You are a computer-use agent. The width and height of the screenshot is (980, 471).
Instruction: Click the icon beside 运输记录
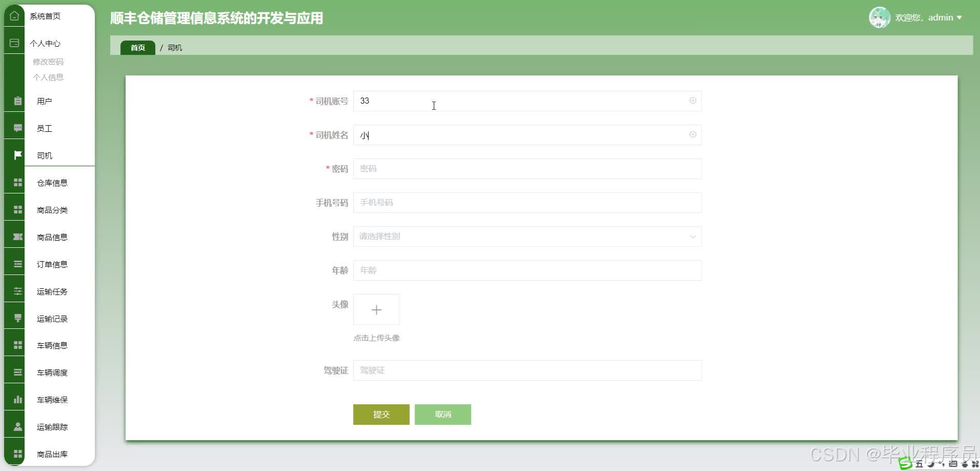point(18,319)
